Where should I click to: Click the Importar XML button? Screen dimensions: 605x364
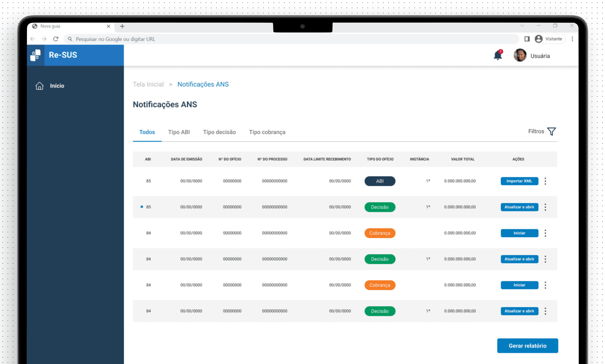[519, 181]
